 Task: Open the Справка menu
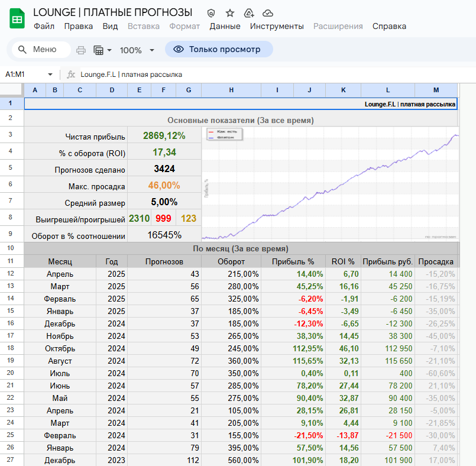(389, 26)
